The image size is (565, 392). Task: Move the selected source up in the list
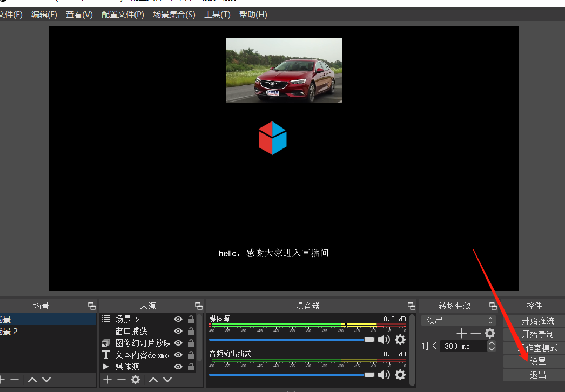(x=154, y=380)
